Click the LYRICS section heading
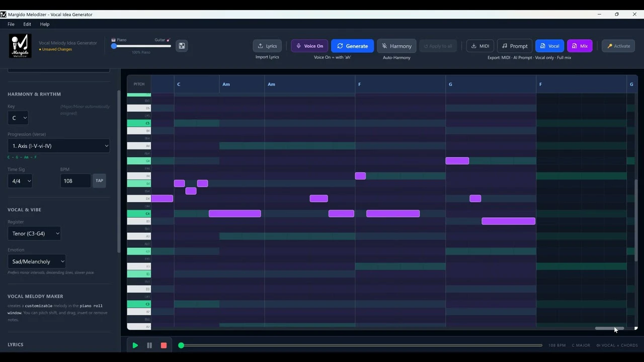The height and width of the screenshot is (362, 644). click(16, 344)
